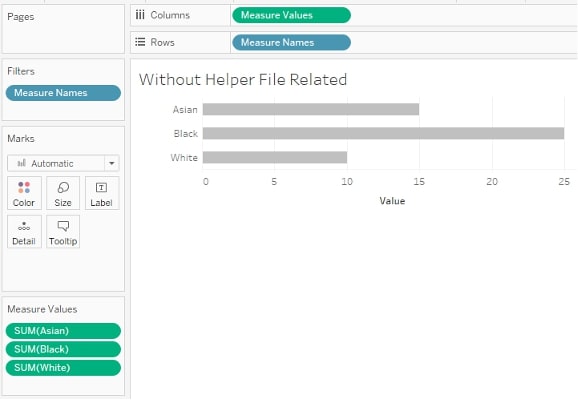Viewport: 578px width, 400px height.
Task: Expand the Automatic mark type dropdown arrow
Action: point(112,163)
